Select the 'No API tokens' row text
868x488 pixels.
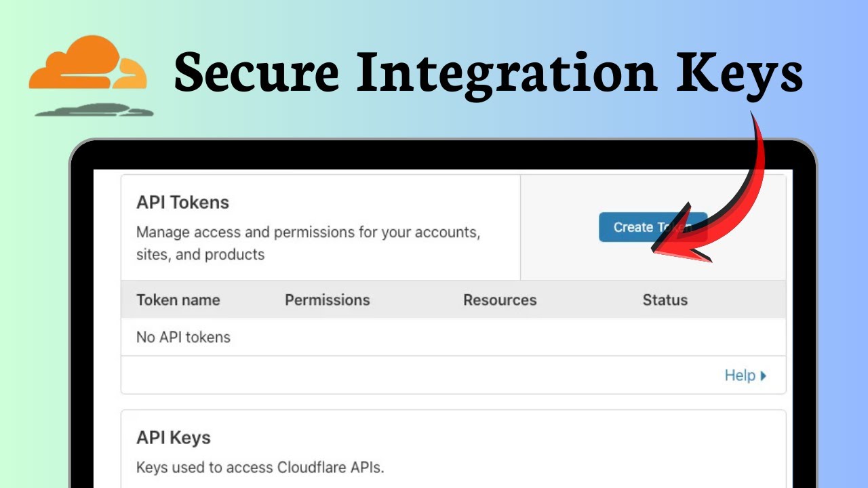tap(184, 338)
